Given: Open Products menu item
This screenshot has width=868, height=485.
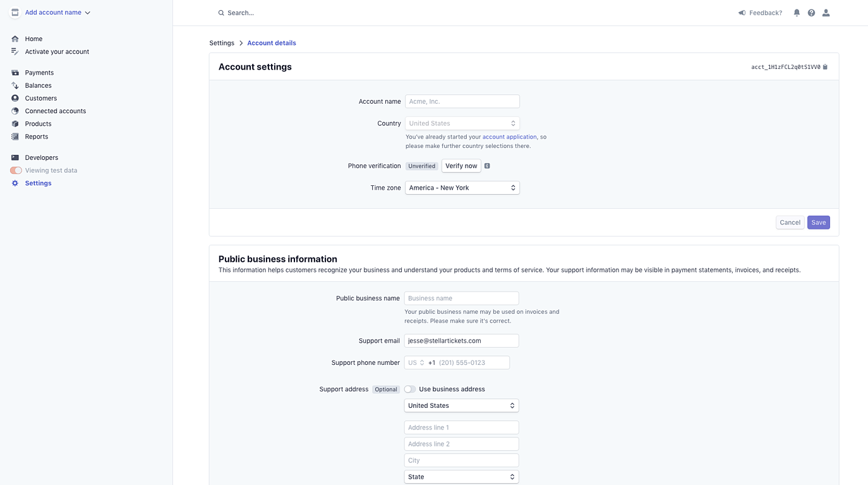Looking at the screenshot, I should 38,124.
